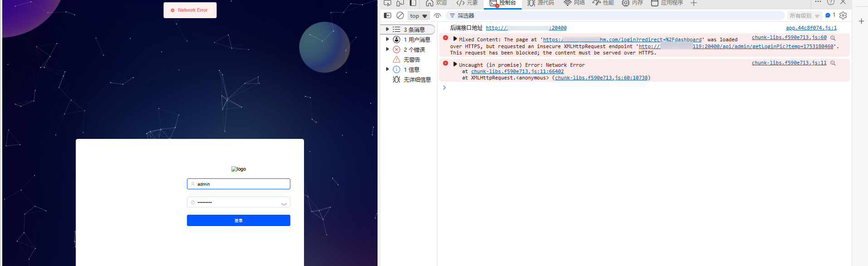The width and height of the screenshot is (868, 266).
Task: Click the blue issues counter badge
Action: (830, 15)
